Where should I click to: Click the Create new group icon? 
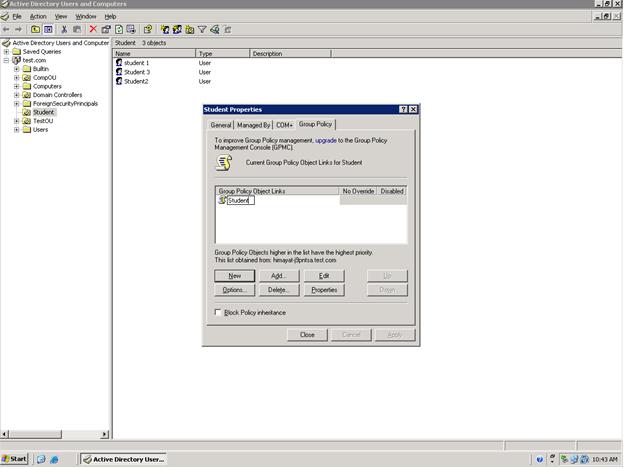click(x=177, y=29)
